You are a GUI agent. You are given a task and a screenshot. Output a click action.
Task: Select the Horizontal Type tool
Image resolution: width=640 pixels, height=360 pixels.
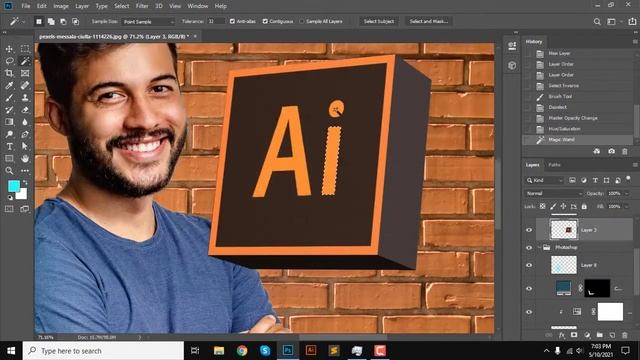coord(9,146)
